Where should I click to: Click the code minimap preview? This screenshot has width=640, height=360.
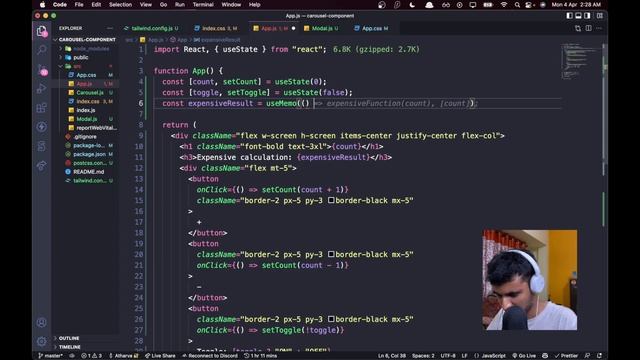(x=580, y=61)
